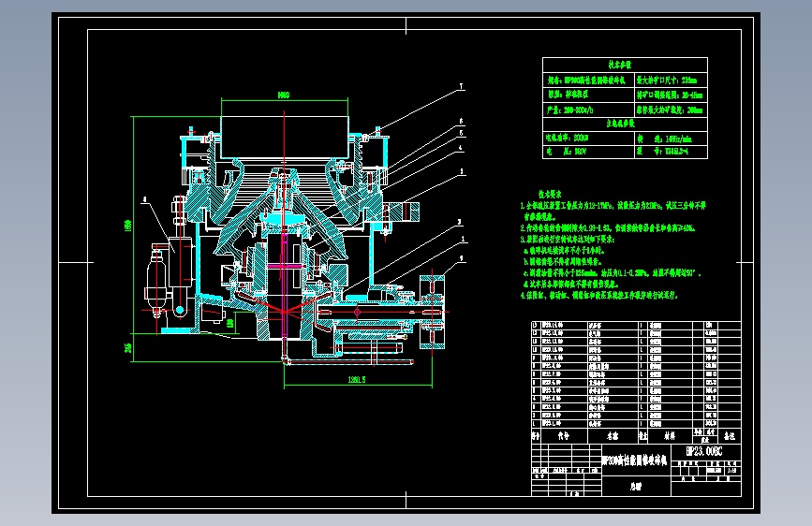Click balloon number 7 at leader end
The height and width of the screenshot is (526, 812).
tap(461, 86)
